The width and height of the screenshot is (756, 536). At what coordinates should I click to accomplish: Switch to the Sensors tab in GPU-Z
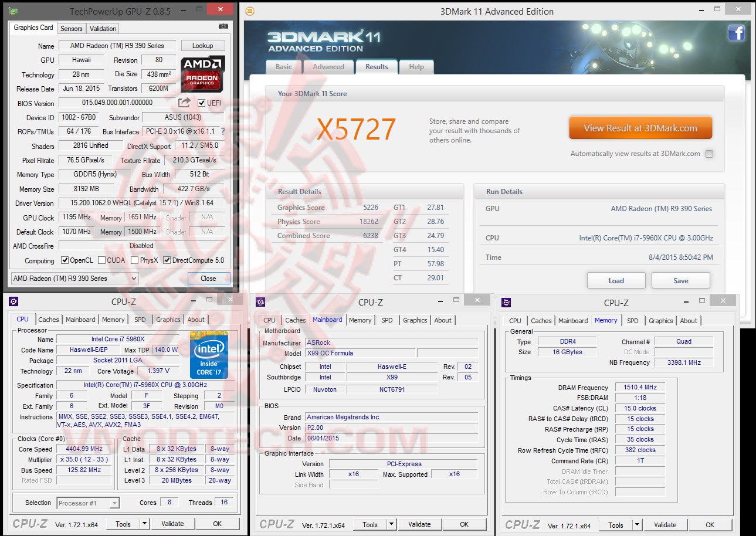72,28
